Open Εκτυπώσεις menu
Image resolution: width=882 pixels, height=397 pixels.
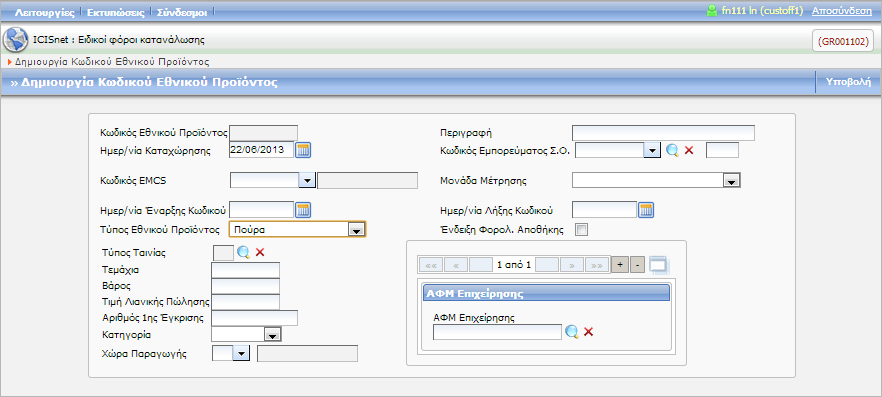coord(116,12)
